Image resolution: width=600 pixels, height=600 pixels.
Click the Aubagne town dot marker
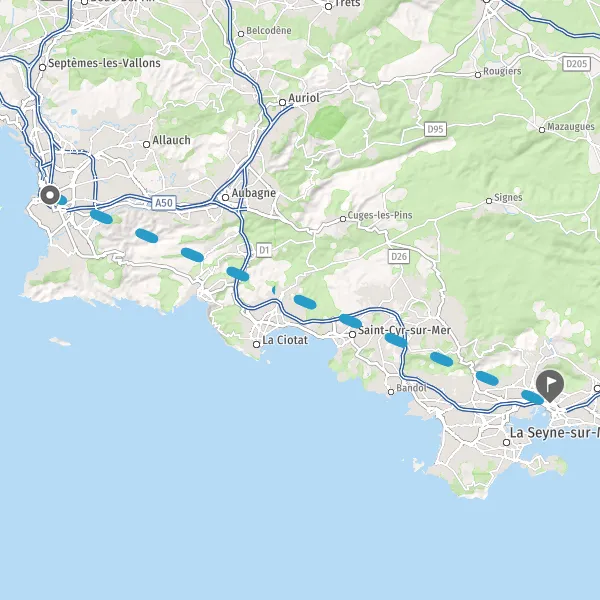click(x=226, y=197)
